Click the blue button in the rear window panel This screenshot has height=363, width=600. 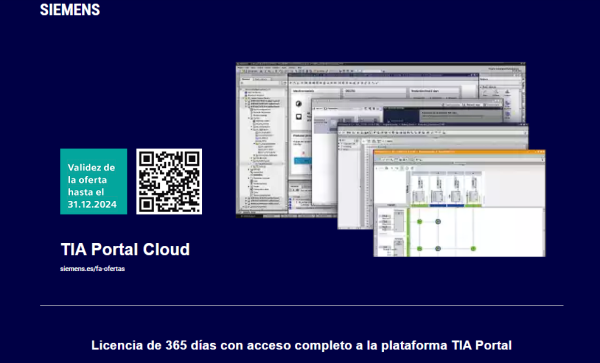tap(302, 161)
